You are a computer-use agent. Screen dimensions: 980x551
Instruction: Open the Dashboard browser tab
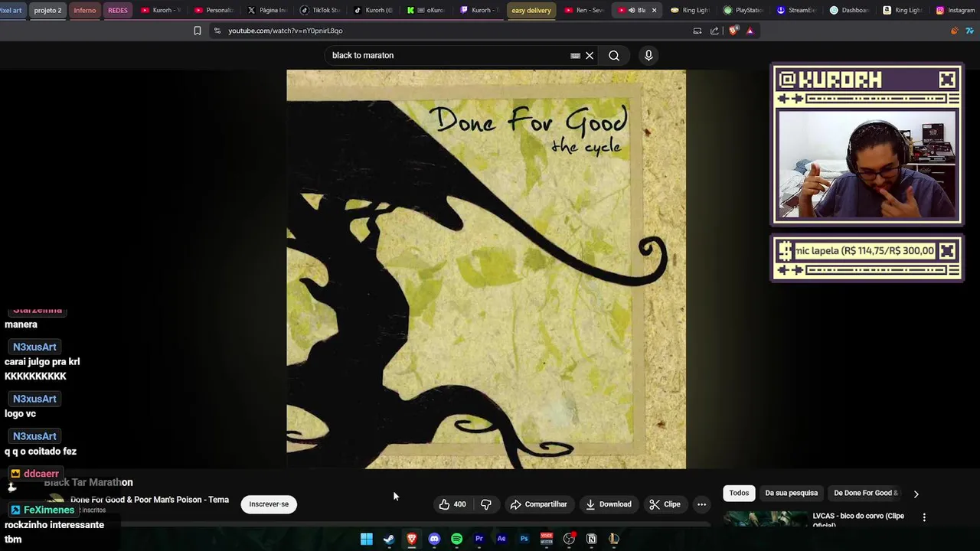click(850, 11)
